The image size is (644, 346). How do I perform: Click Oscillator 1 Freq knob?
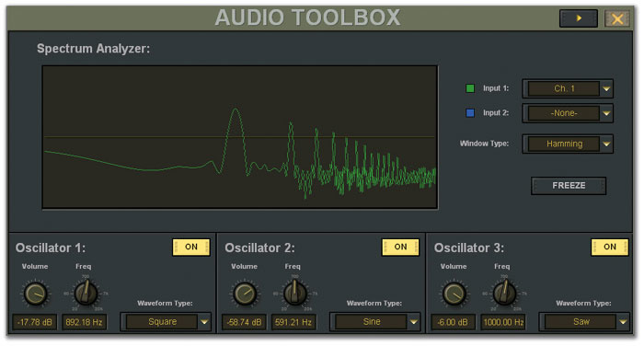click(x=86, y=293)
